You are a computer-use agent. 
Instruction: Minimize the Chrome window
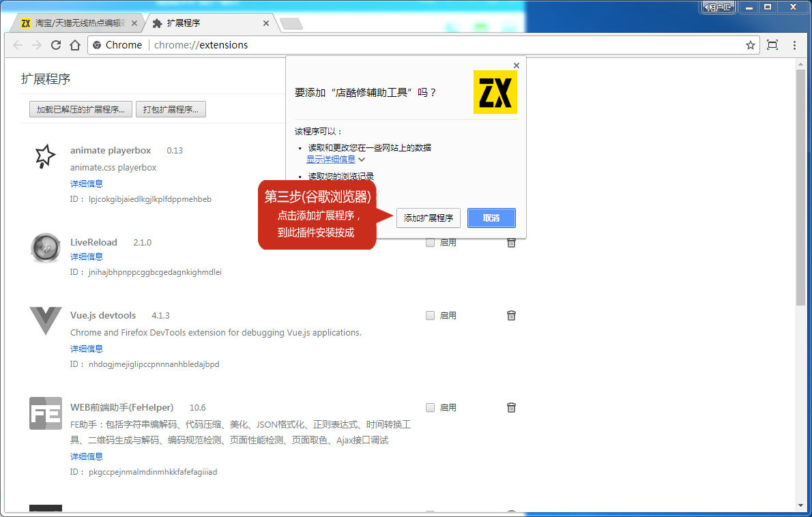(749, 8)
